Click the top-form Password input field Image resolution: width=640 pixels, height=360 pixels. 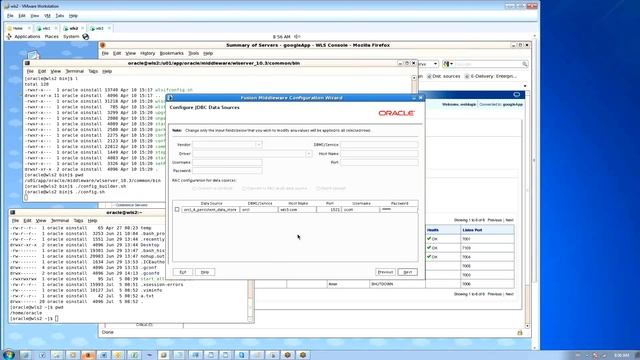(227, 171)
